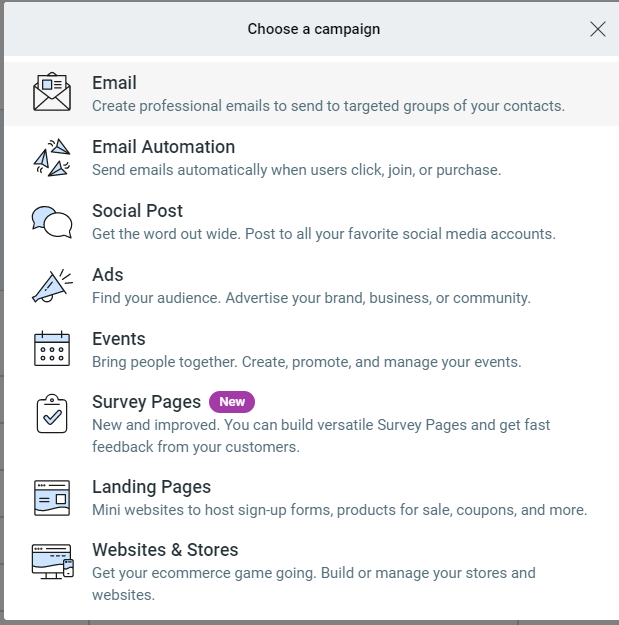Click 'Send emails automatically' description text
Image resolution: width=619 pixels, height=625 pixels.
point(297,170)
